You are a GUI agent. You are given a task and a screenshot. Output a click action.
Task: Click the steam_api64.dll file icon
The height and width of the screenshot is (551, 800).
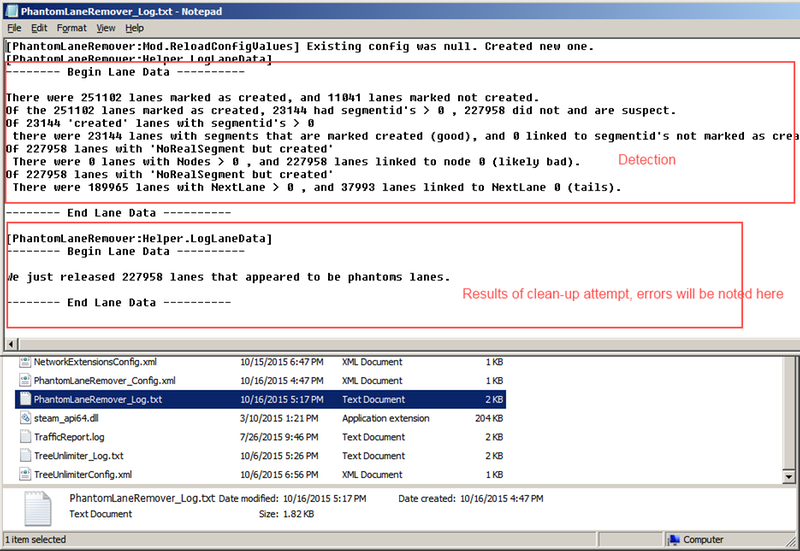[x=24, y=418]
